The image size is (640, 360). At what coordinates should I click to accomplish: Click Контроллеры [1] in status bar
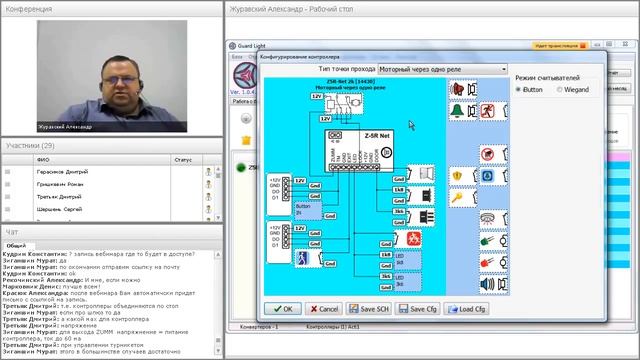[333, 327]
